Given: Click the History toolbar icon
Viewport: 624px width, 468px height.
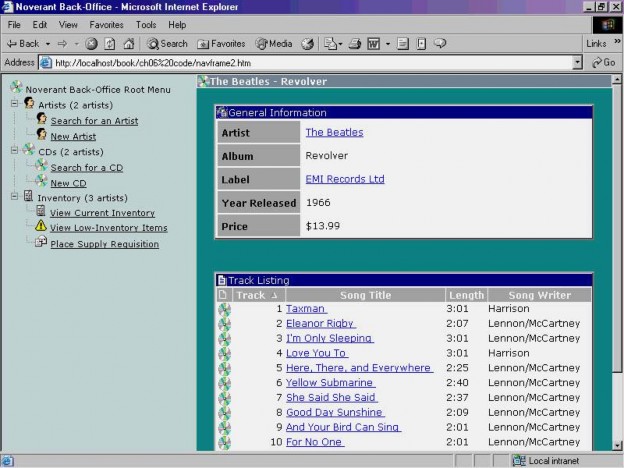Looking at the screenshot, I should coord(307,44).
